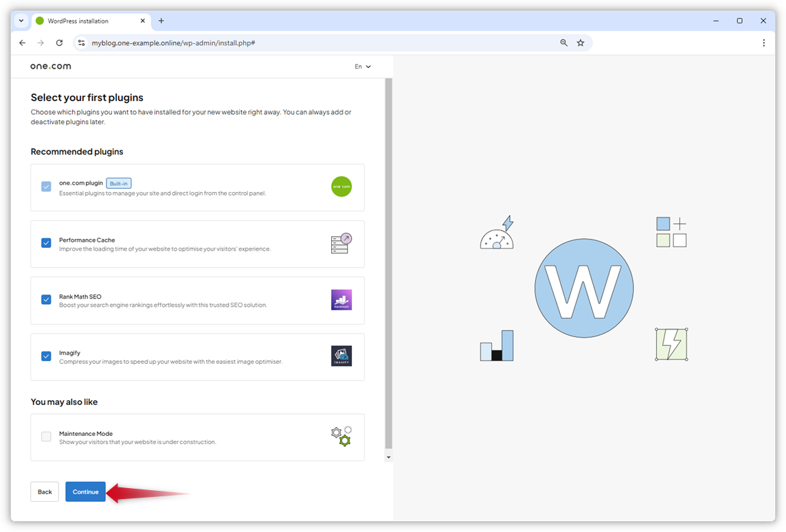Enable the Maintenance Mode plugin

pos(46,436)
